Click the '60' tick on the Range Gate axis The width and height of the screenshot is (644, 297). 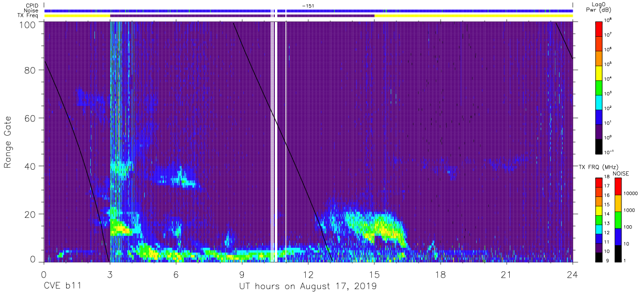30,118
